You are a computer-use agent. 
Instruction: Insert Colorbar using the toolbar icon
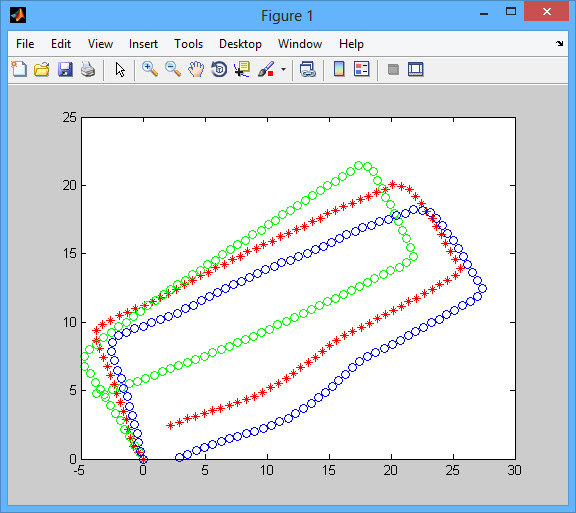pyautogui.click(x=339, y=69)
